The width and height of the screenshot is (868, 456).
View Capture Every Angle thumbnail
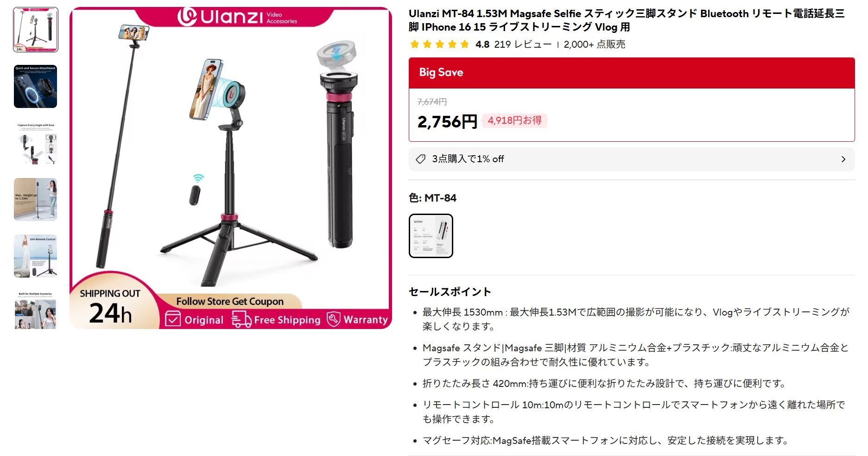[36, 143]
